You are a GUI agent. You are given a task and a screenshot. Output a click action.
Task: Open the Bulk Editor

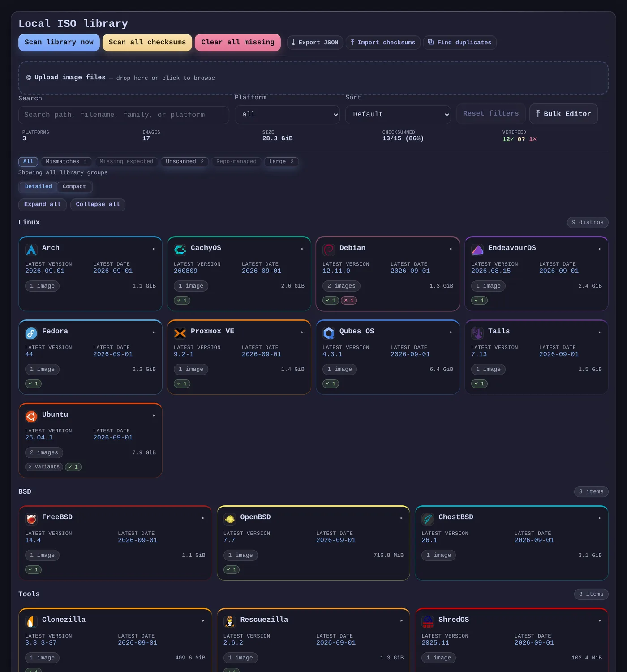tap(563, 114)
